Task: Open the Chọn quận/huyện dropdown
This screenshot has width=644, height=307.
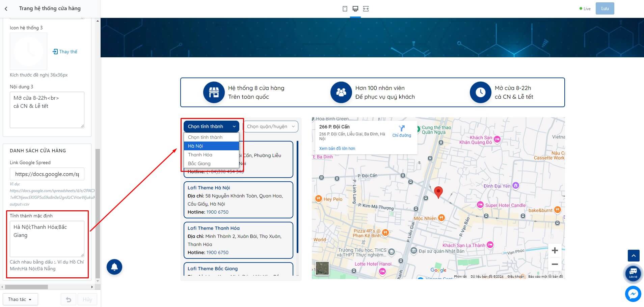Action: (270, 126)
